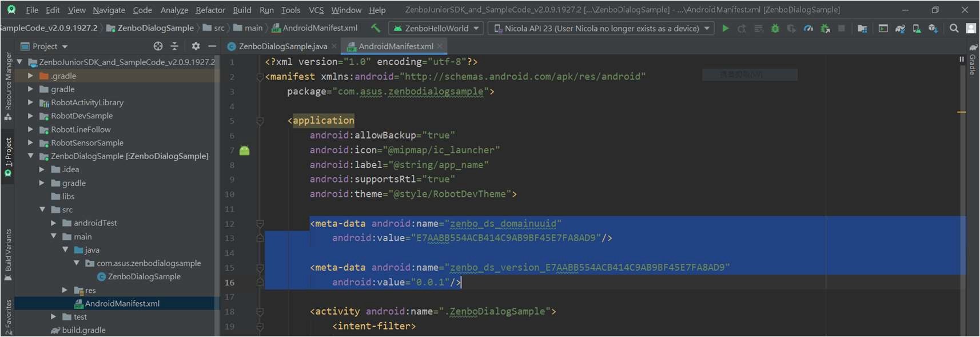Click the Collapse All icon in Project panel
This screenshot has width=980, height=337.
click(174, 46)
